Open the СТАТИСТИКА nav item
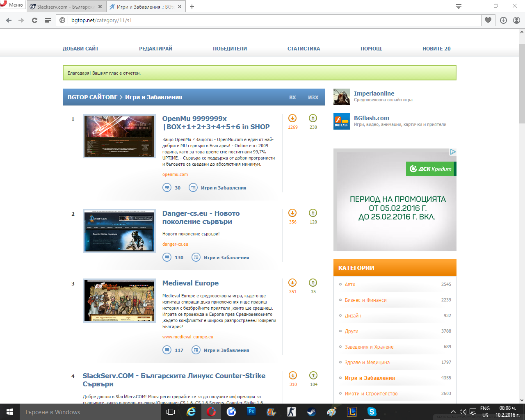525x420 pixels. pyautogui.click(x=304, y=48)
